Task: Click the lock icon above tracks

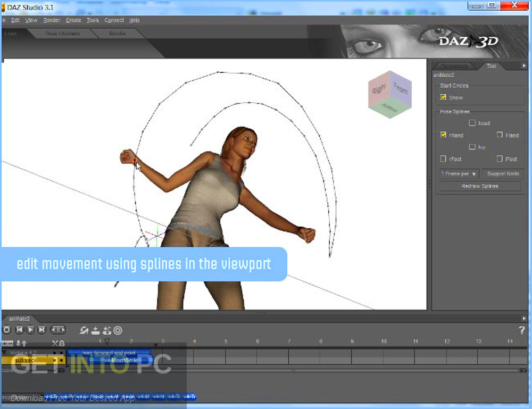Action: 62,344
